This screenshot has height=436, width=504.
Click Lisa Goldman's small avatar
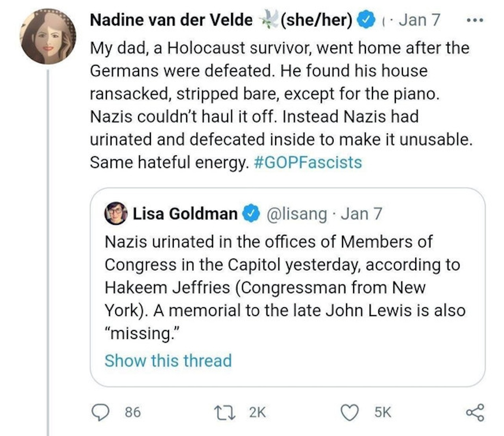tap(116, 213)
